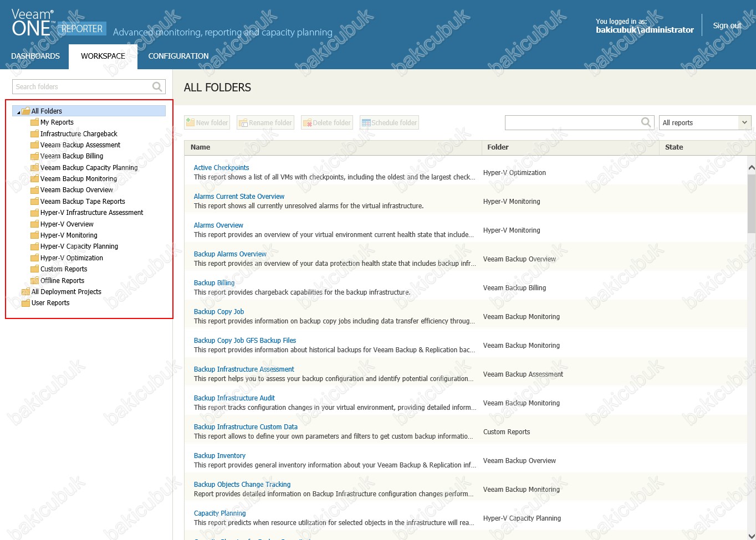Click the My Reports folder icon
Viewport: 756px width, 540px height.
[x=34, y=122]
